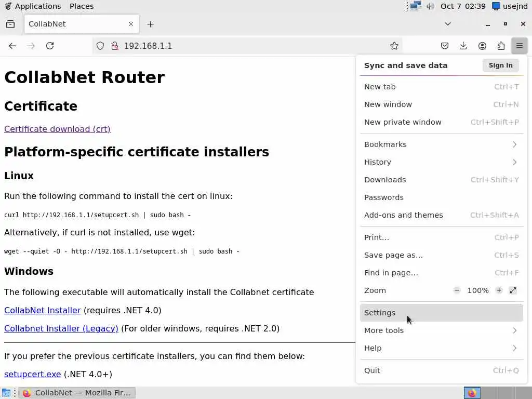
Task: Click Collabnet Installer (Legacy) link
Action: point(61,329)
